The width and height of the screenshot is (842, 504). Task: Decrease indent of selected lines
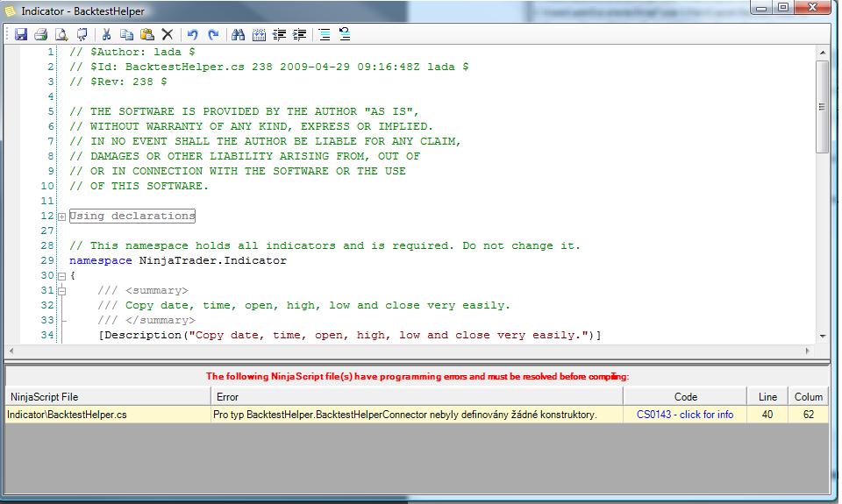coord(279,34)
